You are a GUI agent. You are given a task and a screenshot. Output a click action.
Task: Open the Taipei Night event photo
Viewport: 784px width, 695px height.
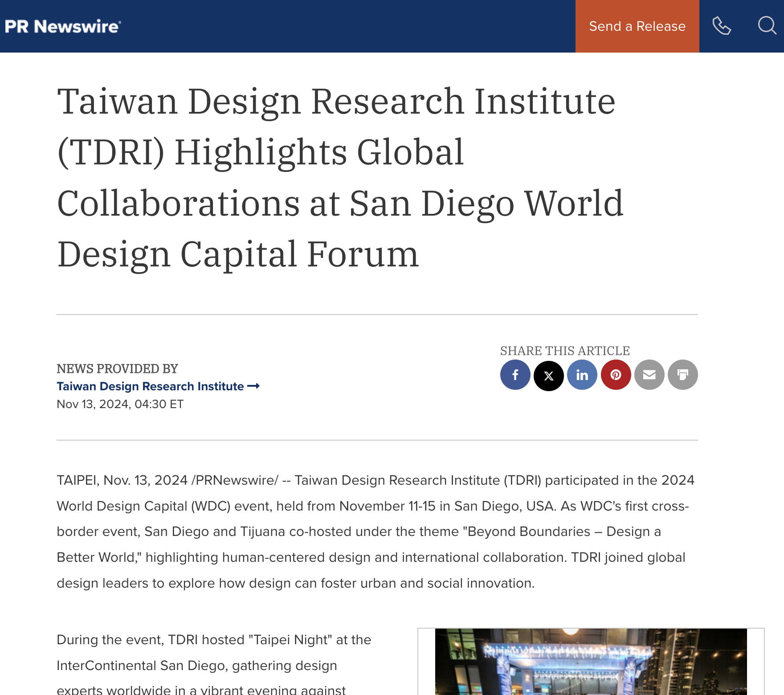click(591, 662)
